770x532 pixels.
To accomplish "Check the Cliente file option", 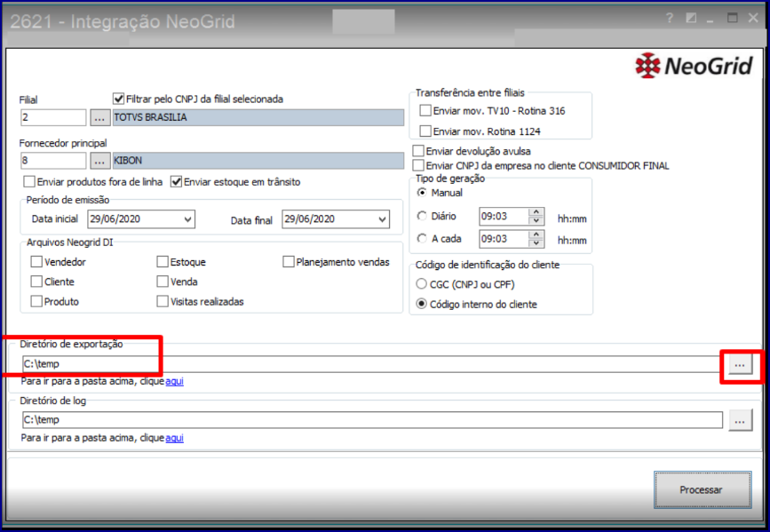I will click(x=36, y=282).
